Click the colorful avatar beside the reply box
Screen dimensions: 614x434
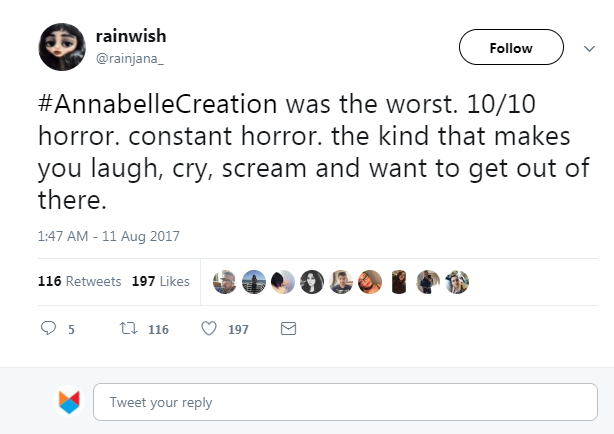pos(67,402)
